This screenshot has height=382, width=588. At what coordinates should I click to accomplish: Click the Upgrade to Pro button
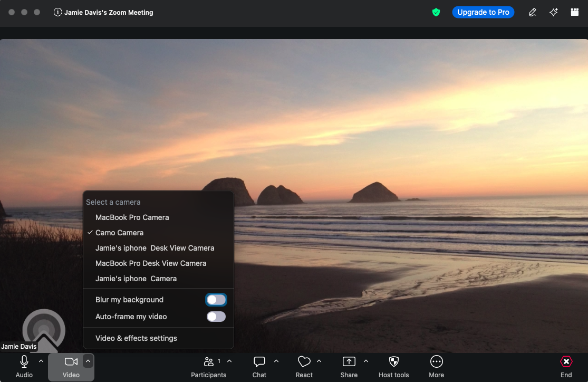[x=483, y=12]
